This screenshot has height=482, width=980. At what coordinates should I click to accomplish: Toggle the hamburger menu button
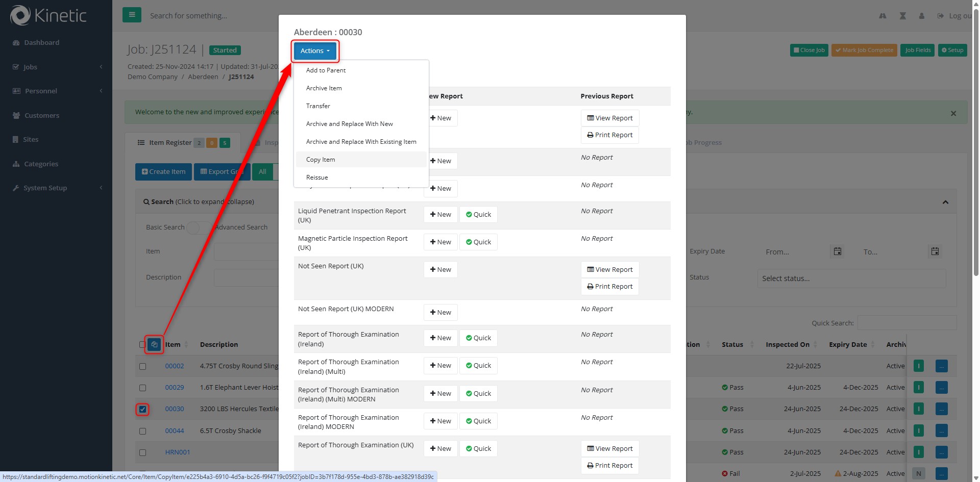[132, 15]
